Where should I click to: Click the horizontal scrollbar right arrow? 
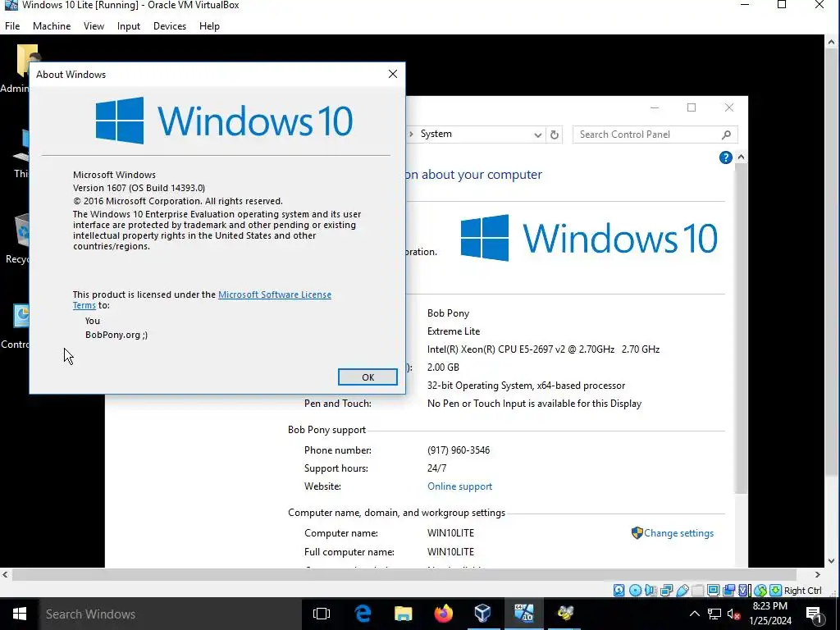(x=818, y=574)
